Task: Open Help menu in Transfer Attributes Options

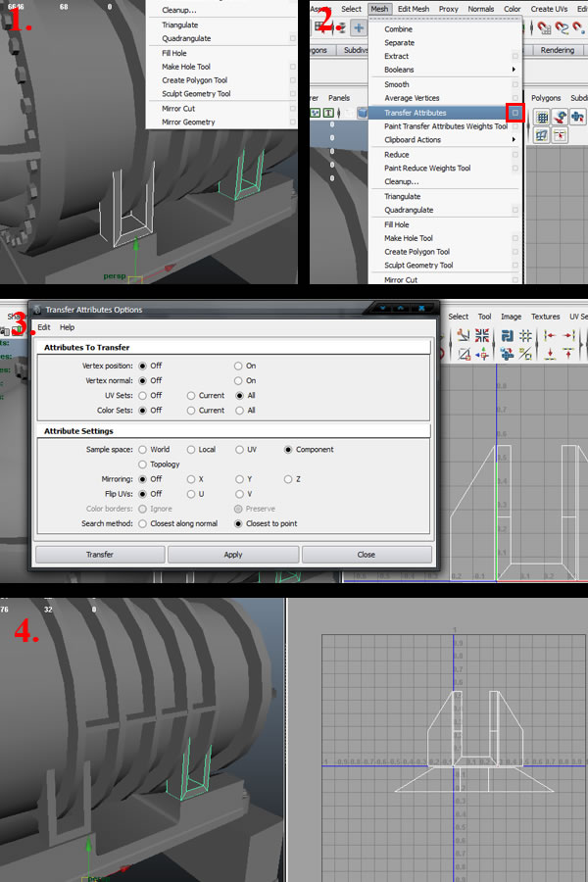Action: click(x=67, y=327)
